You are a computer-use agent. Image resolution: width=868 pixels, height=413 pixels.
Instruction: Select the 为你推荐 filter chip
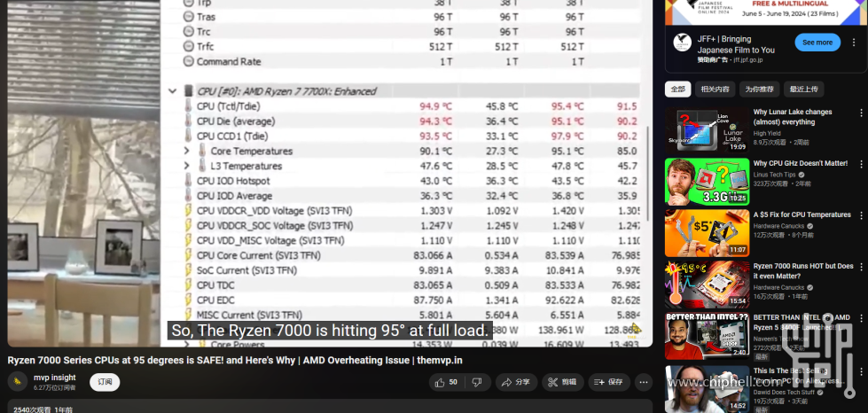click(759, 90)
